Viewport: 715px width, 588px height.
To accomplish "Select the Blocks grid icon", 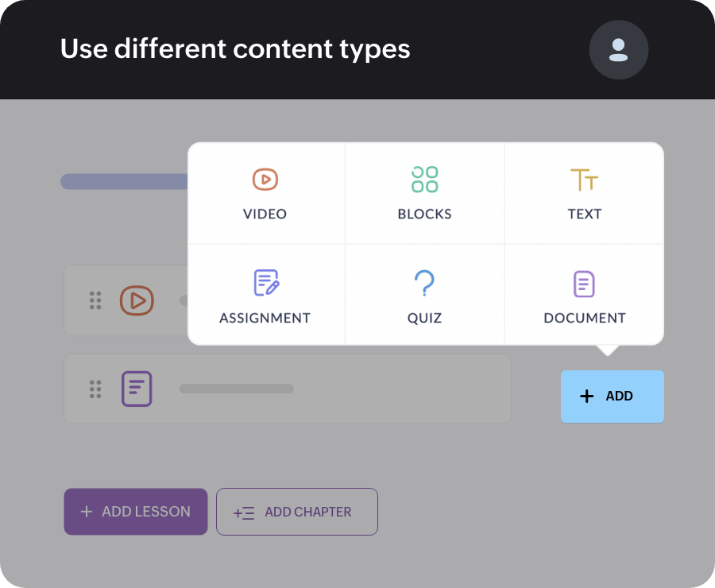I will point(425,180).
